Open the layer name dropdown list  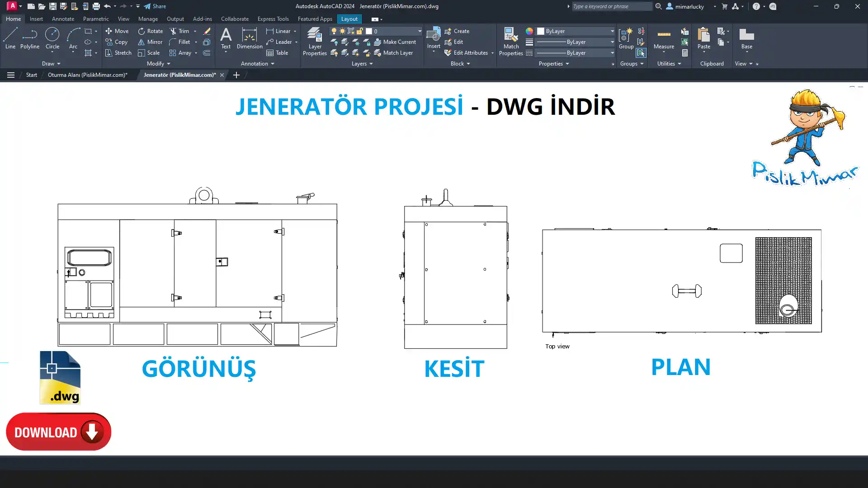coord(419,31)
